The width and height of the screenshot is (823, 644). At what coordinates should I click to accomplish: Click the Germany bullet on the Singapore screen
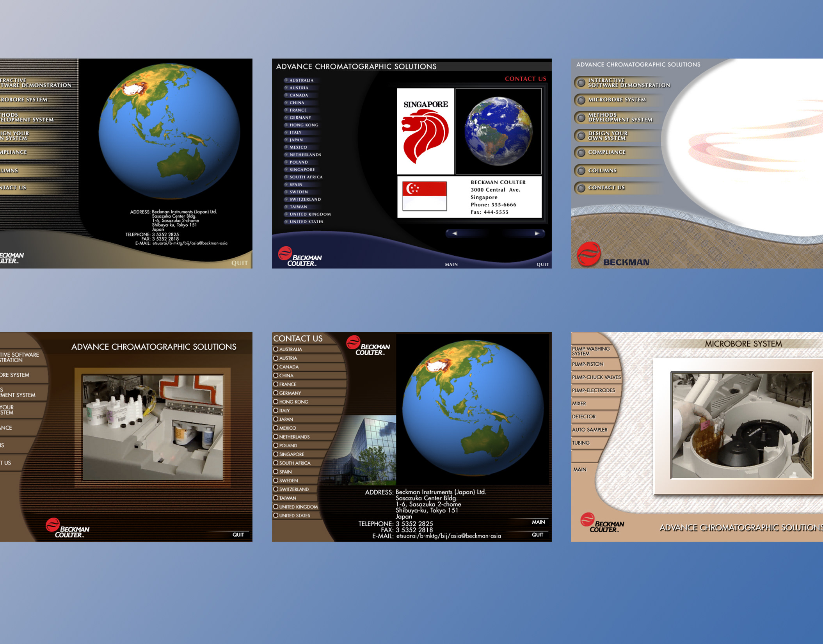pyautogui.click(x=286, y=117)
